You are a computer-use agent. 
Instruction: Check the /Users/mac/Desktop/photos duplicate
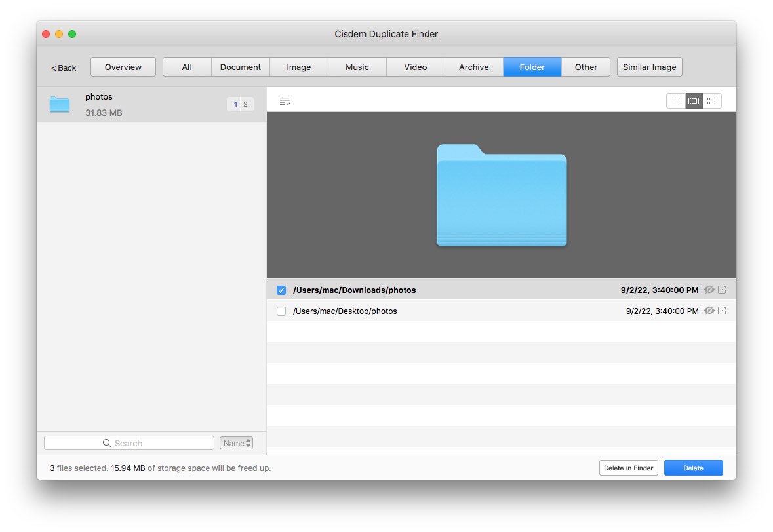pyautogui.click(x=281, y=311)
